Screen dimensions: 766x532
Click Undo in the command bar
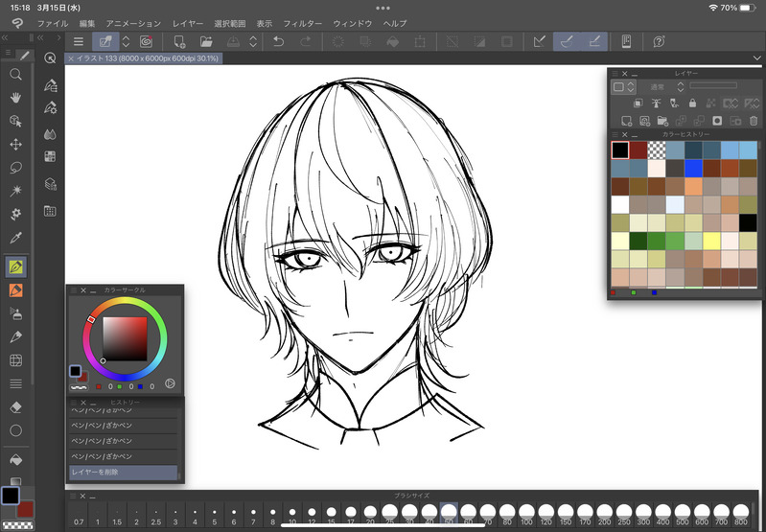(x=278, y=41)
